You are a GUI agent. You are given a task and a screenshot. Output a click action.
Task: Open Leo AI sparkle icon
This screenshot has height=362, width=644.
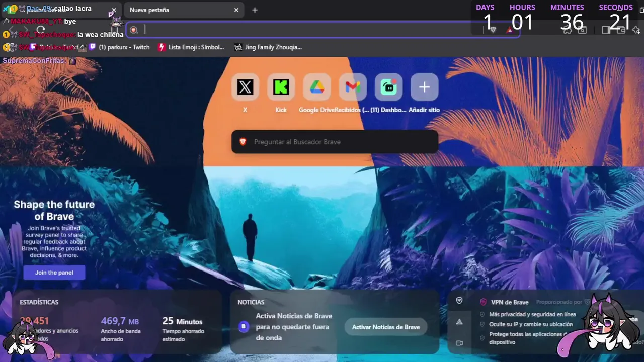click(636, 30)
